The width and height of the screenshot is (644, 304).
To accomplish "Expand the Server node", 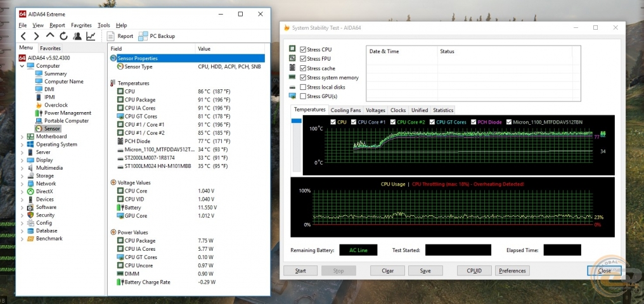I will click(22, 152).
